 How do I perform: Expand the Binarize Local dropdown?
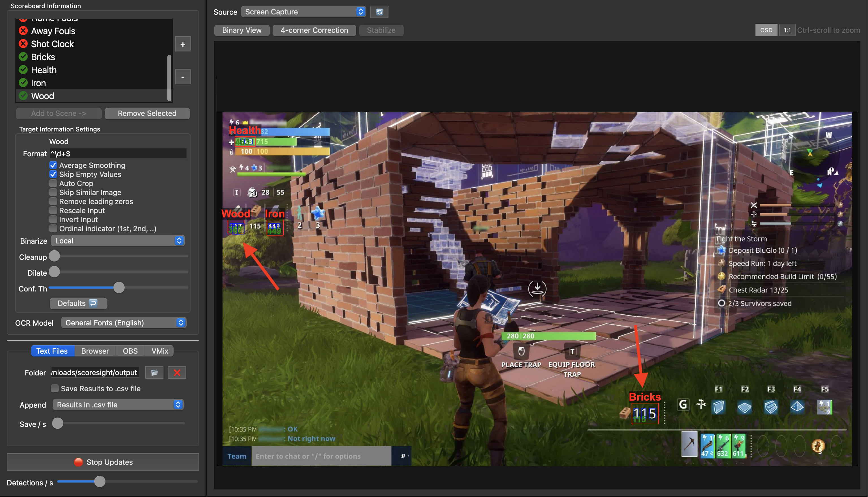118,241
